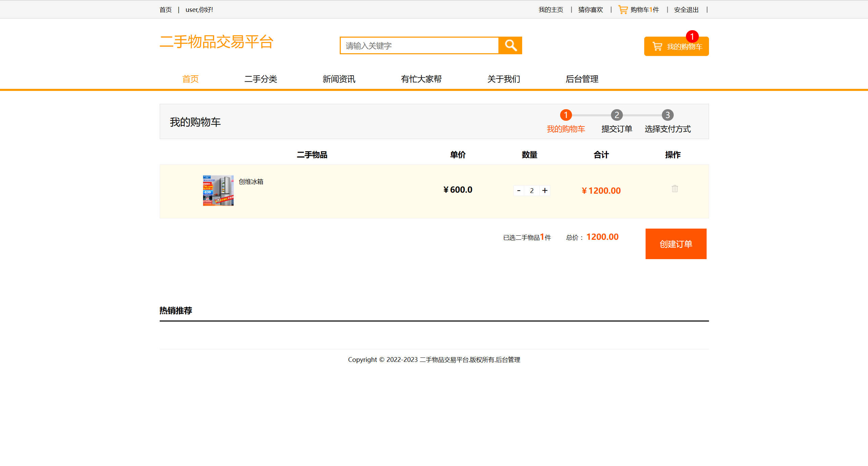Delete 创维冰箱 using the trash icon
The height and width of the screenshot is (466, 868).
coord(674,189)
